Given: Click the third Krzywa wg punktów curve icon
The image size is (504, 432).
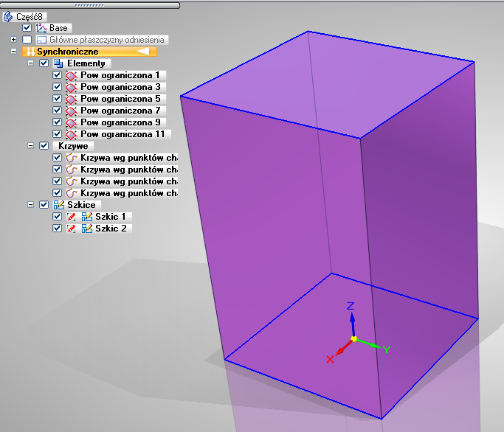Looking at the screenshot, I should [72, 181].
